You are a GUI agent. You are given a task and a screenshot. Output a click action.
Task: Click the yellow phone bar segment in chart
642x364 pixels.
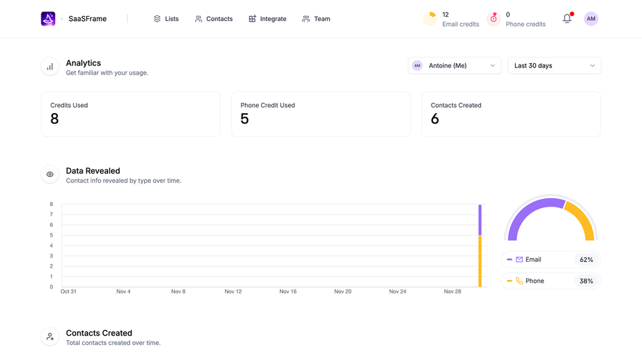pyautogui.click(x=480, y=261)
